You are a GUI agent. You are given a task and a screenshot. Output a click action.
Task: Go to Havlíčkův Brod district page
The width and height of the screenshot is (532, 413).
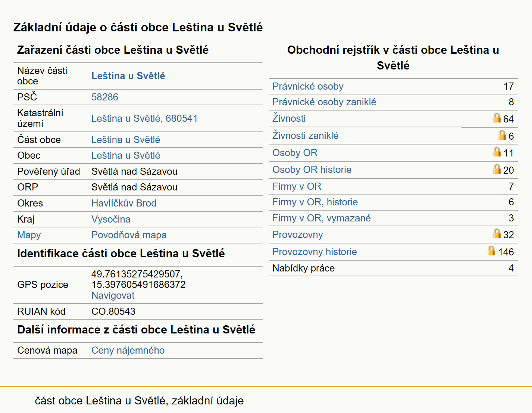(124, 203)
